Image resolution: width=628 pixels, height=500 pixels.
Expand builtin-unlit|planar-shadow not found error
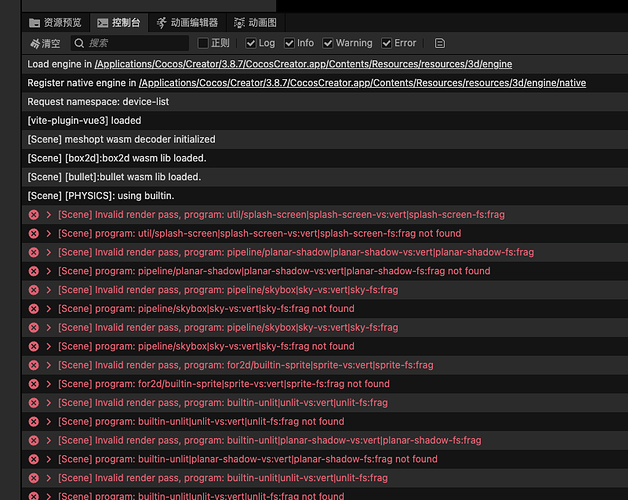(x=48, y=460)
